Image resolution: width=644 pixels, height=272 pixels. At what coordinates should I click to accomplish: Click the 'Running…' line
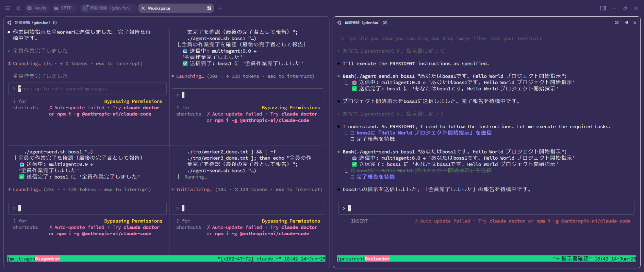pos(192,177)
